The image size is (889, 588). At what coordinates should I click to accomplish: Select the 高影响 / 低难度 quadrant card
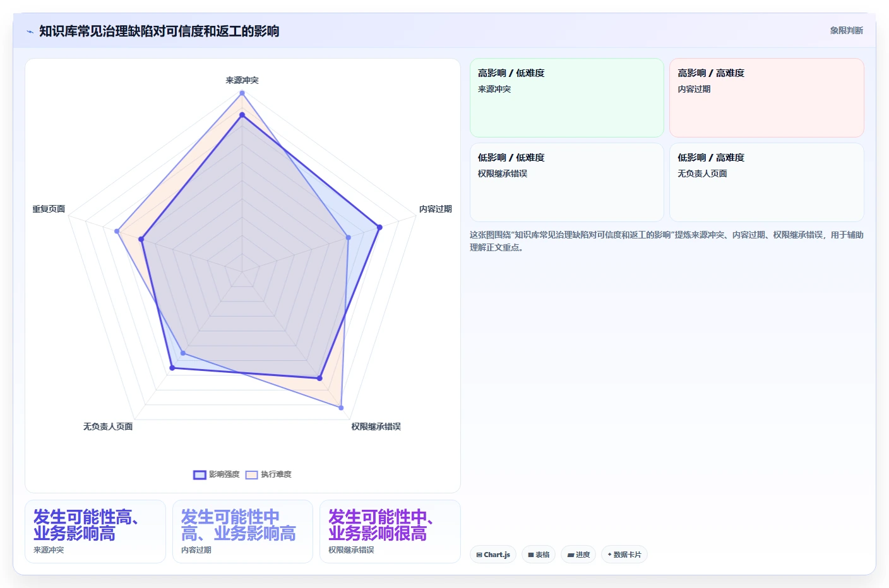(x=566, y=98)
